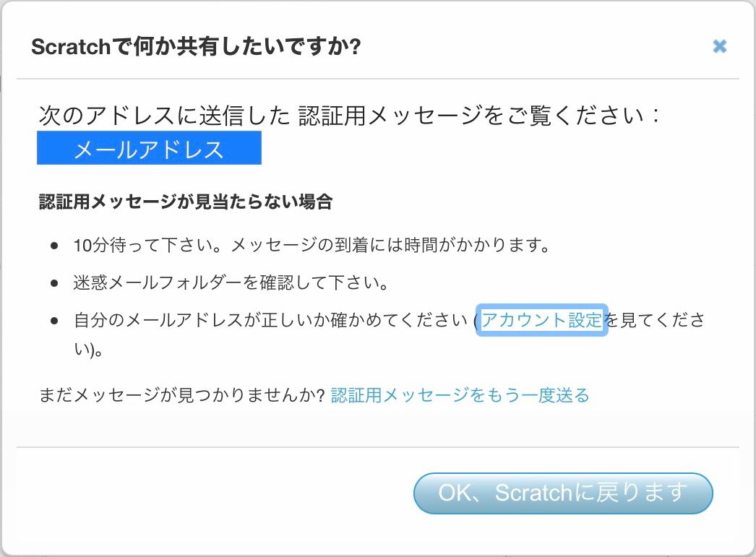This screenshot has height=557, width=756.
Task: Click the dialog title Scratchで何か共有したいですか
Action: click(x=197, y=45)
